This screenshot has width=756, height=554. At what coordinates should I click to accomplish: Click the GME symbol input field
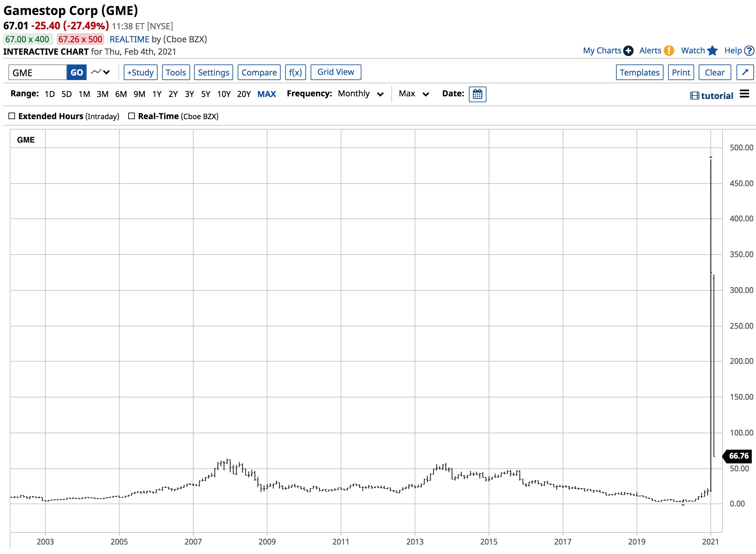pos(37,72)
